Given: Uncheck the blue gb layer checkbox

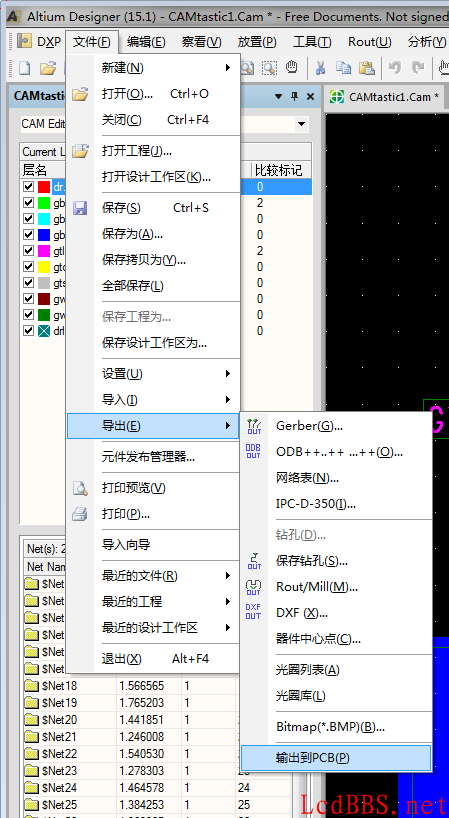Looking at the screenshot, I should pos(28,235).
